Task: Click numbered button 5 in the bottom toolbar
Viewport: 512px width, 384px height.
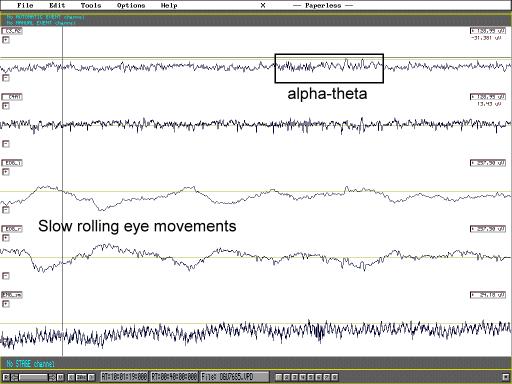Action: (311, 377)
